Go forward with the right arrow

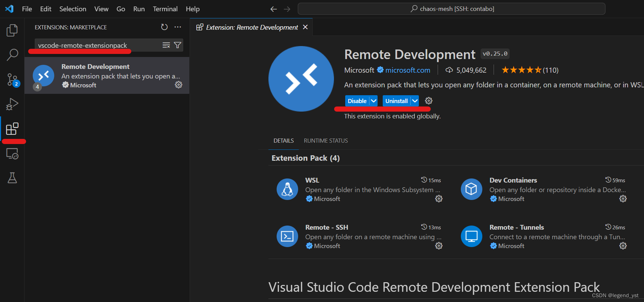click(287, 9)
